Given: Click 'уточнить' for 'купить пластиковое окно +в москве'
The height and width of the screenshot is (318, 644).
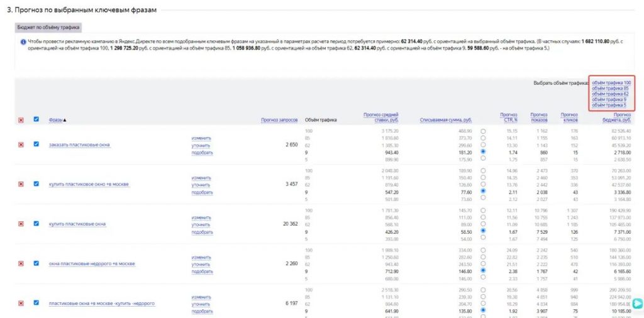Looking at the screenshot, I should pos(201,185).
